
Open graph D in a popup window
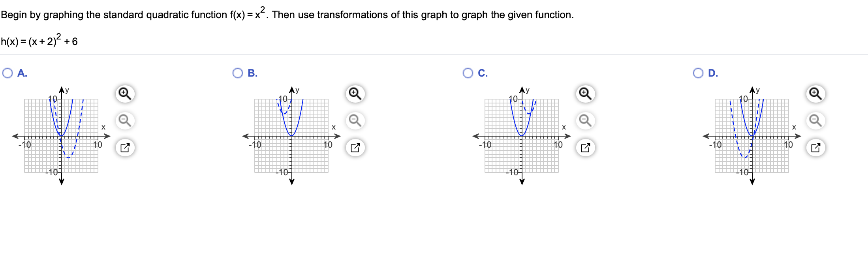tap(815, 148)
